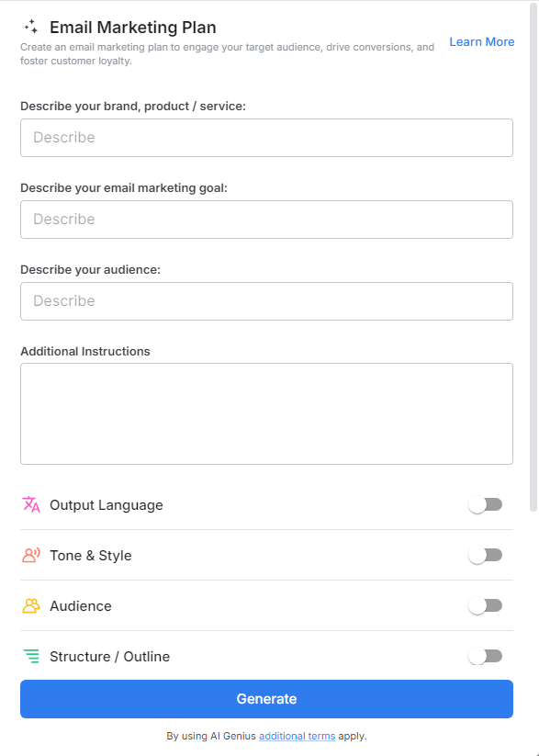Click the brand description Describe field
The width and height of the screenshot is (539, 756).
(x=266, y=137)
